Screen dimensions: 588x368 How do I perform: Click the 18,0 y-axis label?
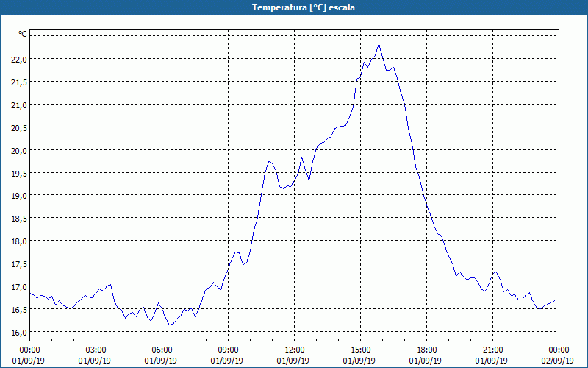(x=19, y=241)
